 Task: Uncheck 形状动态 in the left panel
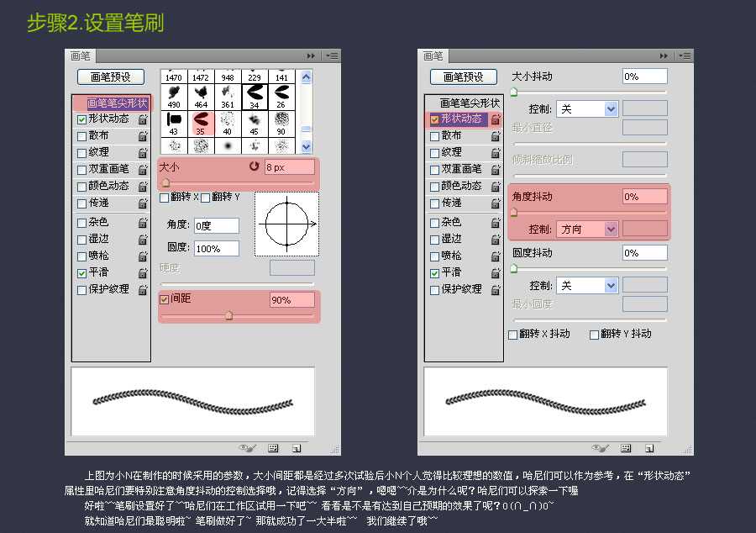pyautogui.click(x=82, y=119)
